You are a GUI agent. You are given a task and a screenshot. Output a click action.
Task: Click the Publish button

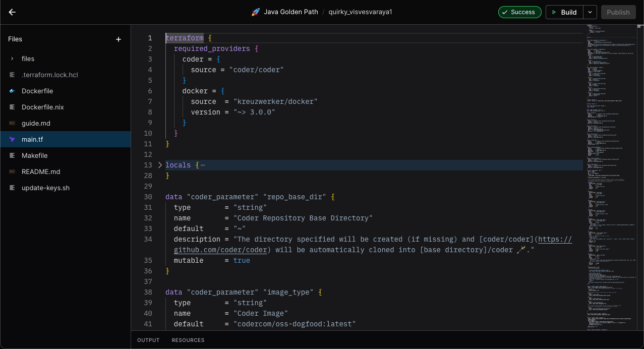pos(618,12)
